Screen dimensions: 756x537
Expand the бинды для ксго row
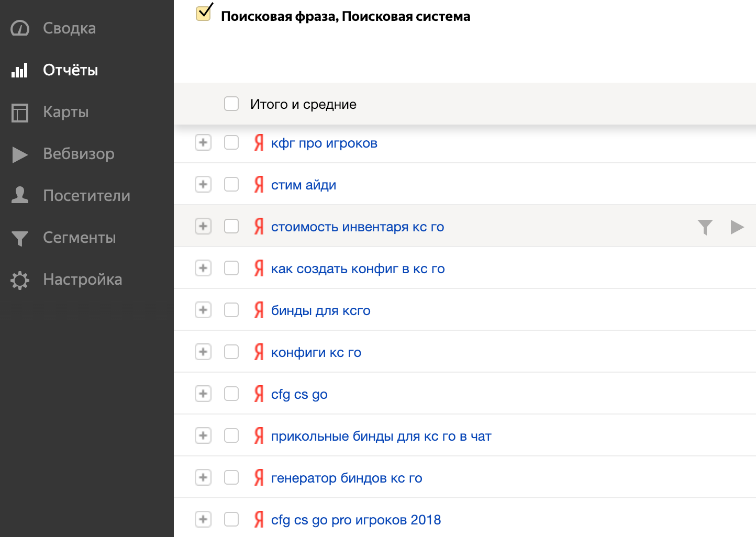click(203, 310)
